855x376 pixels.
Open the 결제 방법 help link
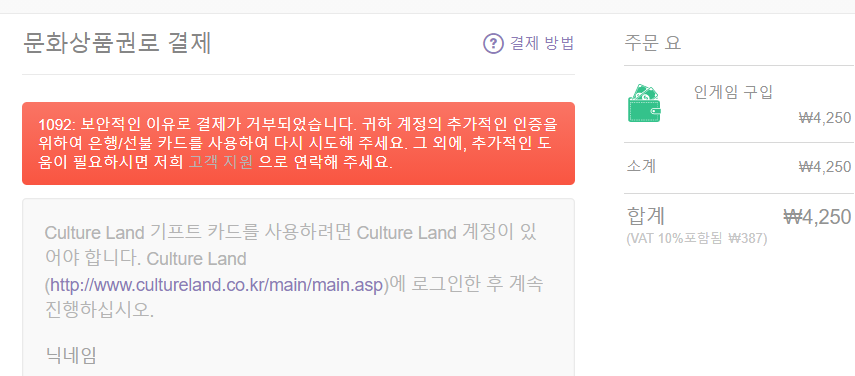[x=541, y=43]
